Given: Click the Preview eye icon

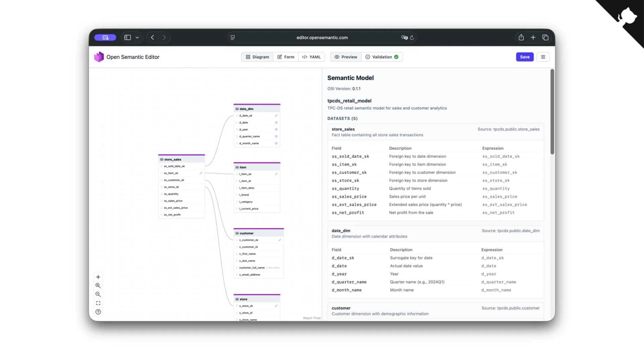Looking at the screenshot, I should (x=337, y=57).
